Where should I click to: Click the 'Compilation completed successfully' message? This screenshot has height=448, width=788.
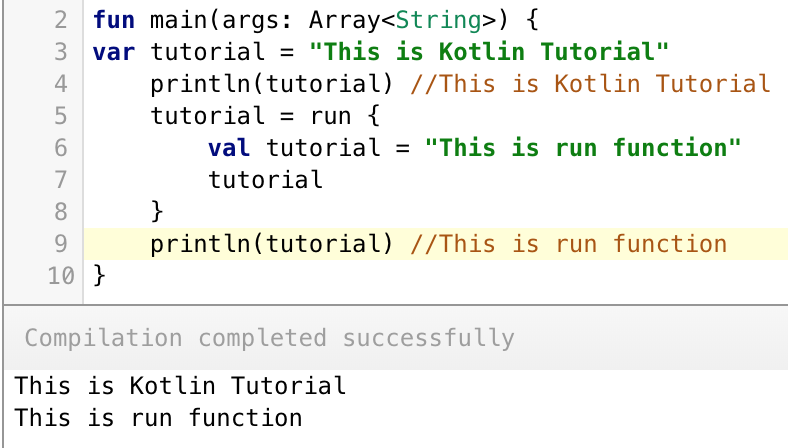coord(269,338)
